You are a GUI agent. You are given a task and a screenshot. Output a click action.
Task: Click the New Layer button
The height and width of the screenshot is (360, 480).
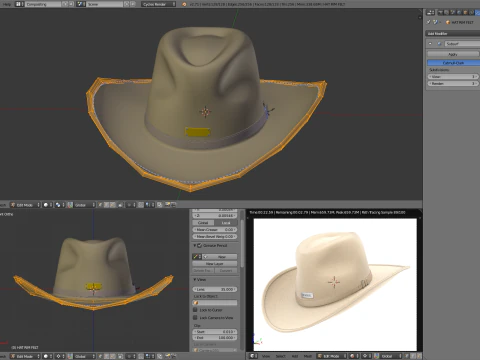pyautogui.click(x=215, y=264)
